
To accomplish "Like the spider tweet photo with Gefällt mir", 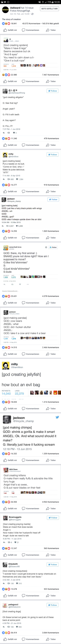I will pos(10,81).
